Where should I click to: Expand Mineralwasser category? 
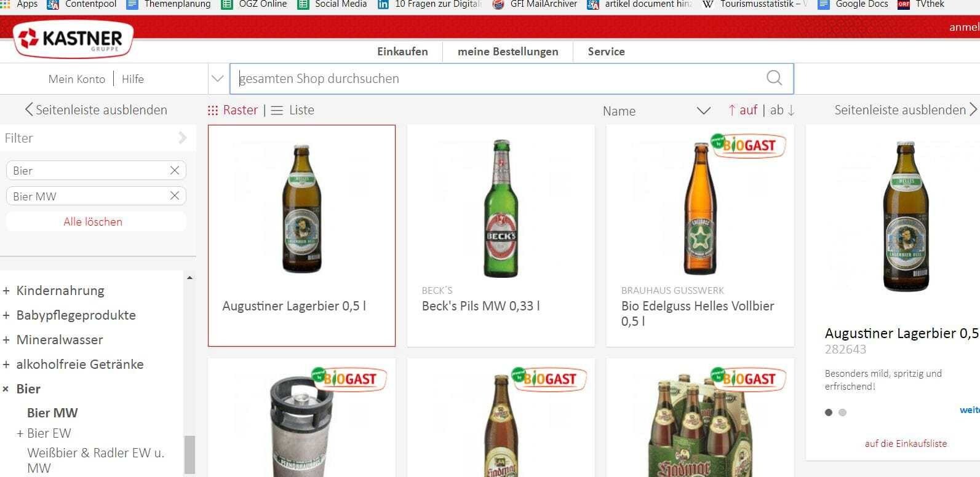pyautogui.click(x=6, y=340)
